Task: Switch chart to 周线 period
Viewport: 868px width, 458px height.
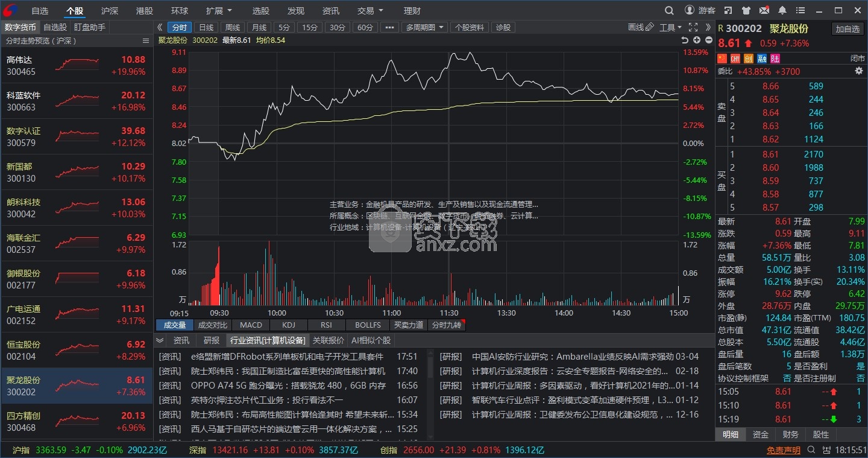Action: tap(233, 27)
